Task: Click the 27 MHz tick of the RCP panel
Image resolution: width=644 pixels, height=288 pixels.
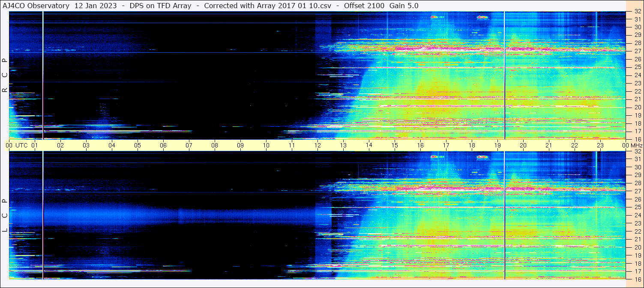Action: tap(637, 51)
